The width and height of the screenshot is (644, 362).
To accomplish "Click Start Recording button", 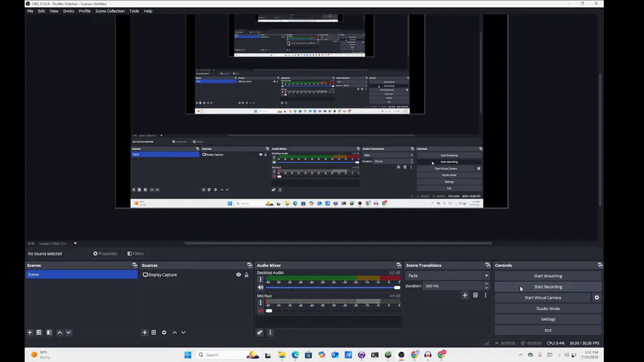I will pyautogui.click(x=548, y=287).
